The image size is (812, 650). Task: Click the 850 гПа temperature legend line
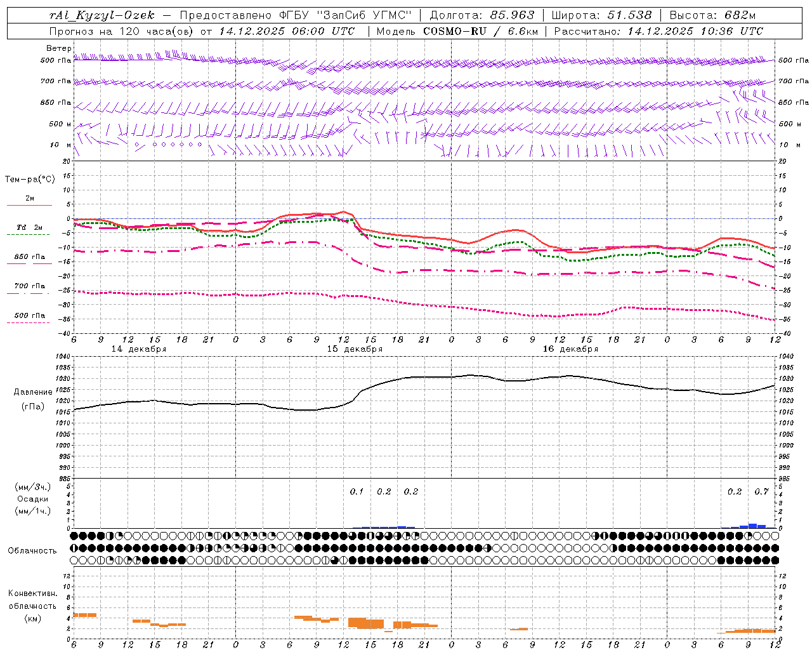[x=29, y=264]
